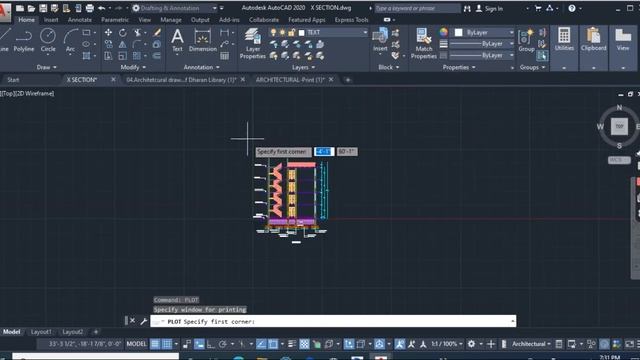Toggle MODEL space button in status bar
Screen dimensions: 640x360
point(136,344)
